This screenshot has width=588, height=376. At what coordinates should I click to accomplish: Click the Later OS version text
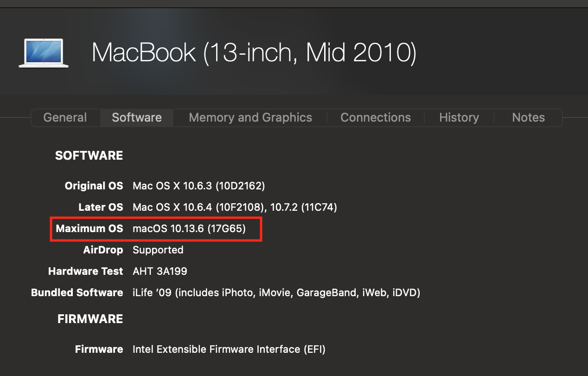point(235,207)
